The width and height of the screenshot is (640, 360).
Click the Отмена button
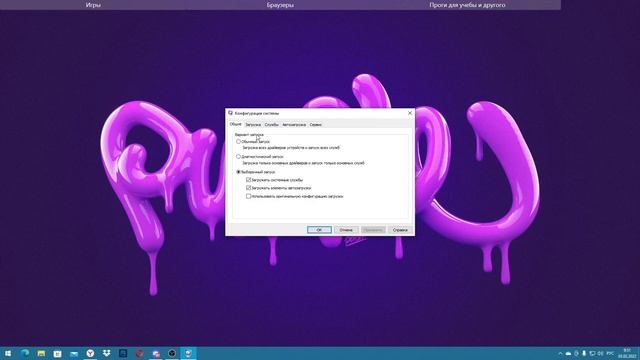346,230
